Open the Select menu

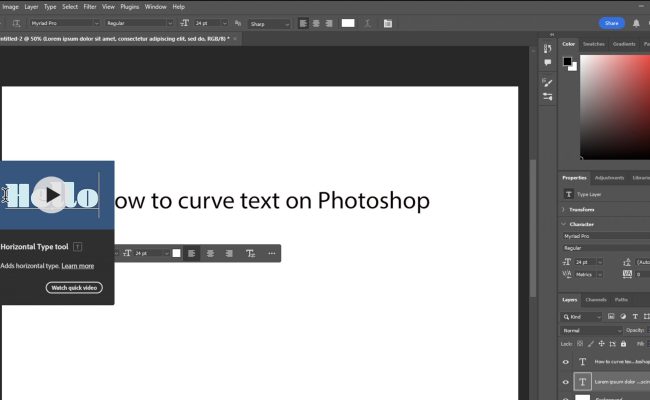click(x=70, y=7)
